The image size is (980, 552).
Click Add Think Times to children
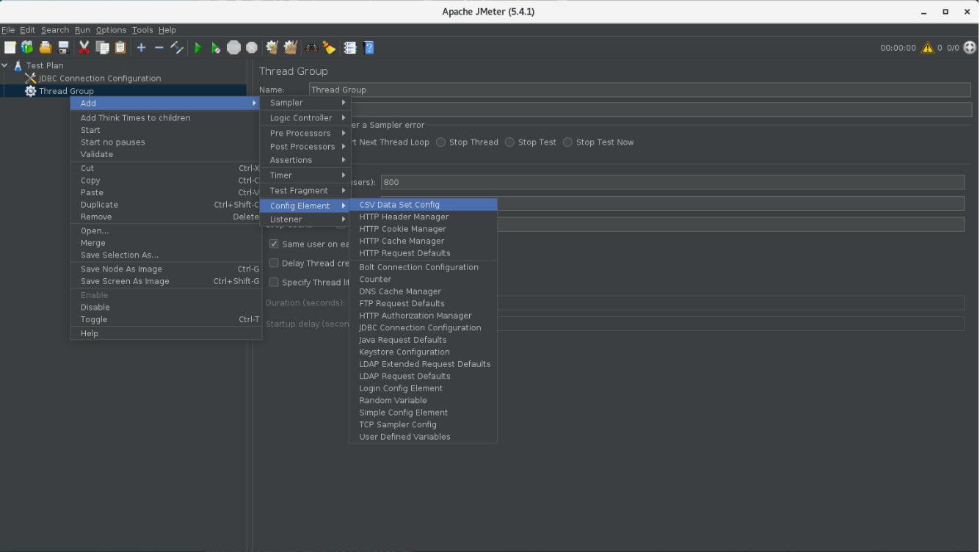pos(166,118)
